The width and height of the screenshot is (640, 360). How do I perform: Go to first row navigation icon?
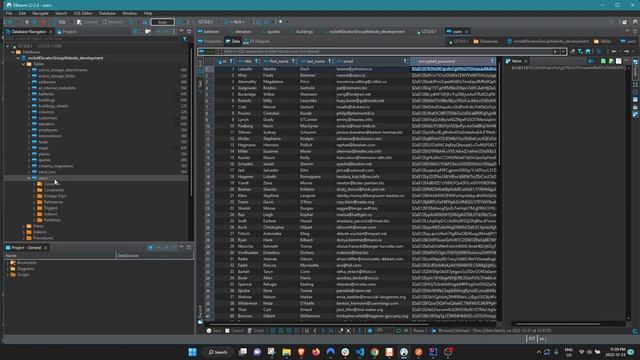307,331
